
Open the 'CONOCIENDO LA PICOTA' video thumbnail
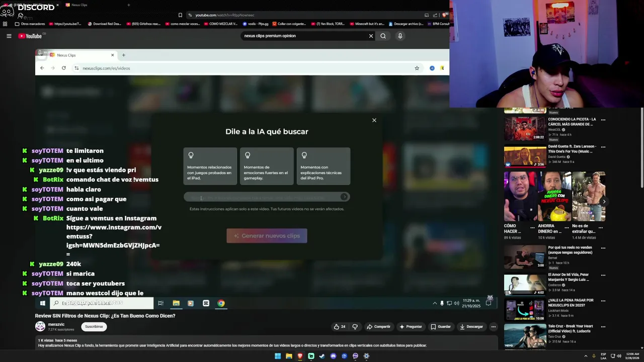(x=525, y=129)
